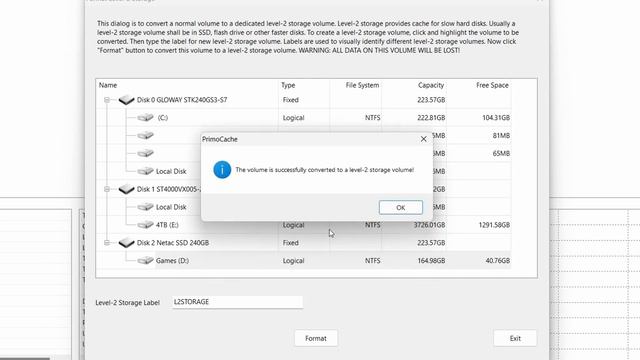Select the 4TB (E:) volume icon

(145, 225)
